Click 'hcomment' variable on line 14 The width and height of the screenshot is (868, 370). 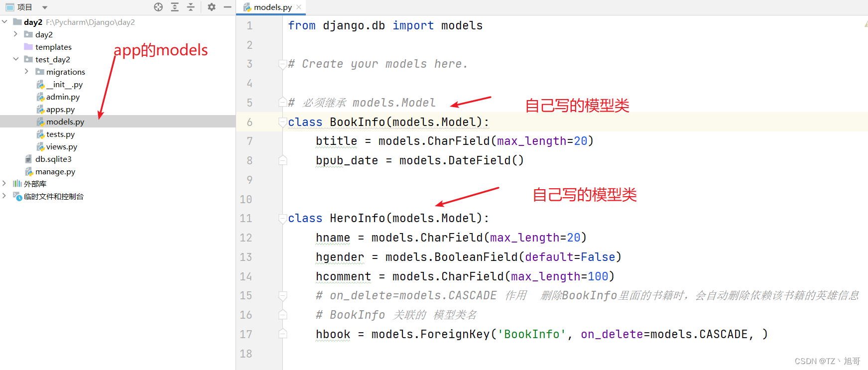tap(343, 276)
